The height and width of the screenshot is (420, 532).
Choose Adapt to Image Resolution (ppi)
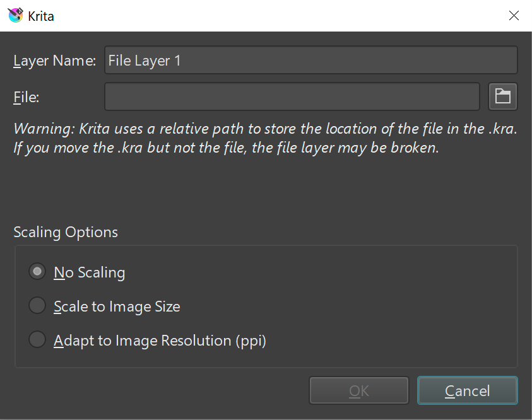click(x=37, y=339)
